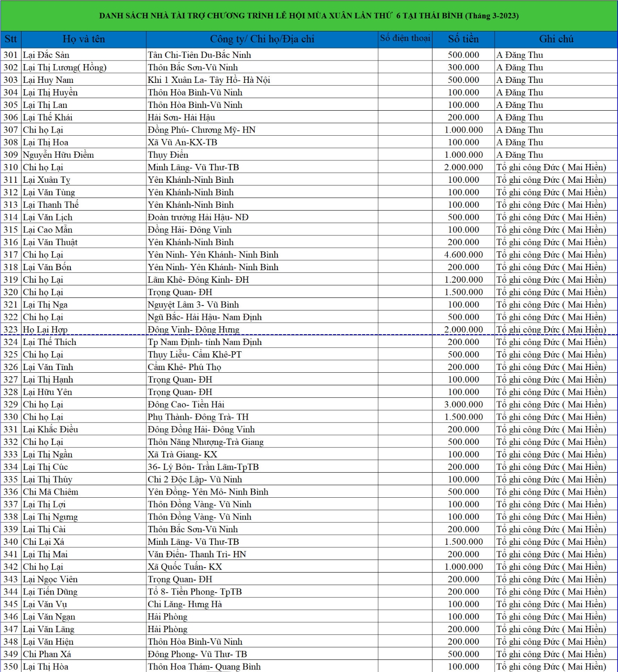Select the 'Ghi chú' header cell
The width and height of the screenshot is (618, 672).
click(556, 39)
